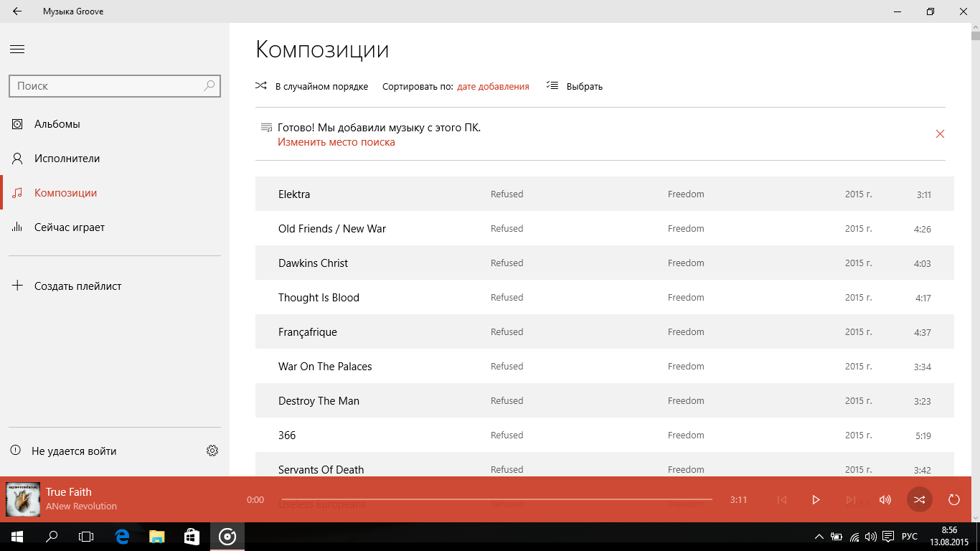Toggle repeat in player bar

tap(954, 499)
